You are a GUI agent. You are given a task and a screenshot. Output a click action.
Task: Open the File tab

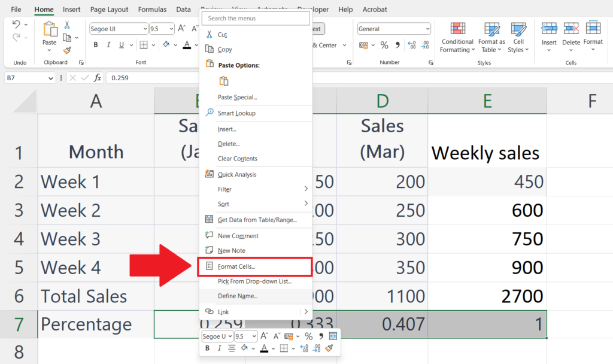16,10
